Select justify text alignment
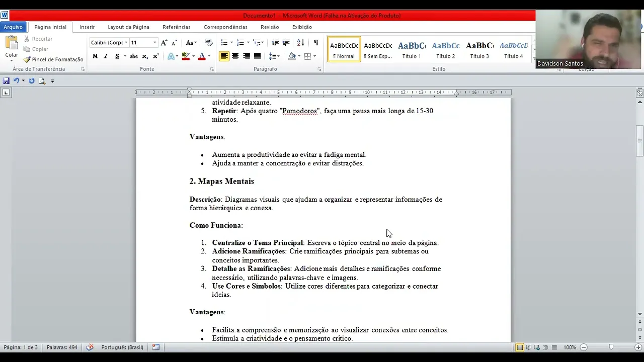 [x=257, y=56]
